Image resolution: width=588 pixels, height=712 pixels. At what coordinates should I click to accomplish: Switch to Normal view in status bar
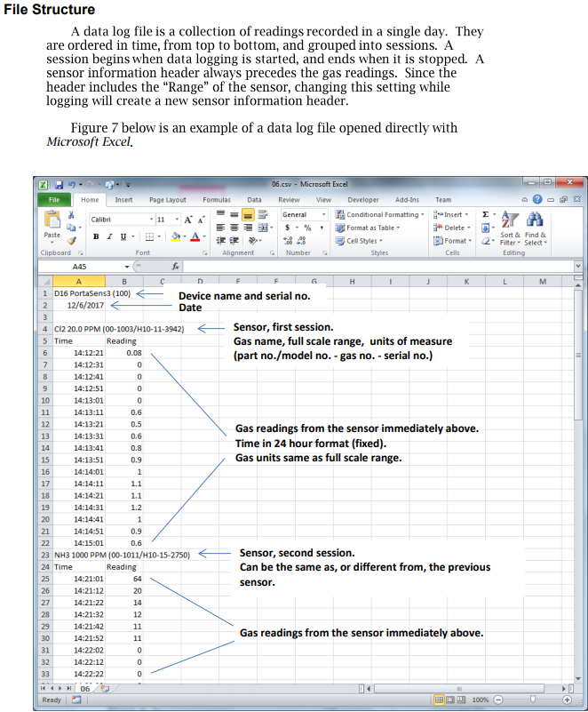(439, 700)
